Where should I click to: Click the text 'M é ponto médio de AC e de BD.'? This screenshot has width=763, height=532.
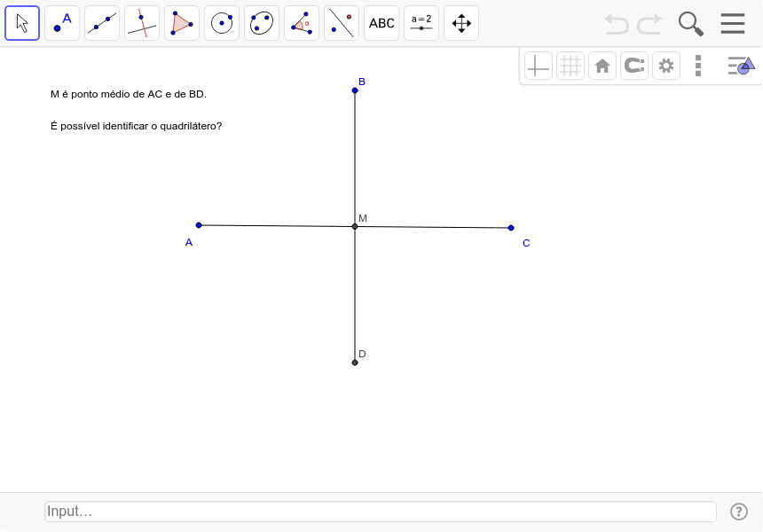point(129,94)
